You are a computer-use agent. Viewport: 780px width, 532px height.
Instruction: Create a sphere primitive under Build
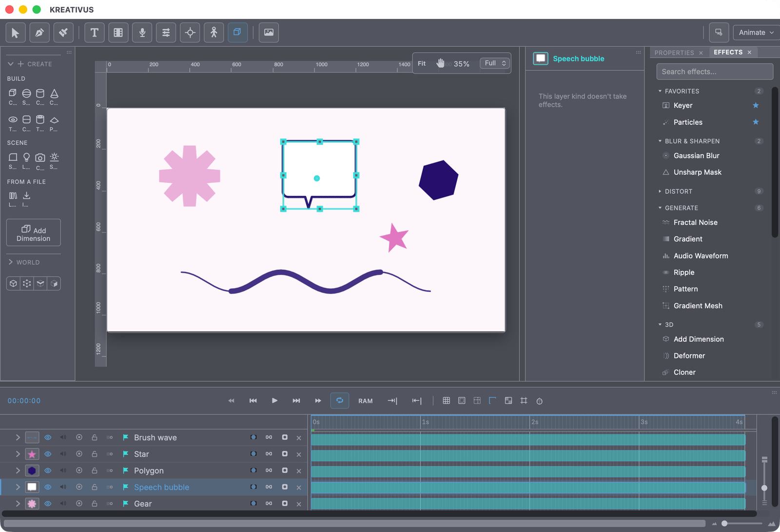tap(26, 96)
